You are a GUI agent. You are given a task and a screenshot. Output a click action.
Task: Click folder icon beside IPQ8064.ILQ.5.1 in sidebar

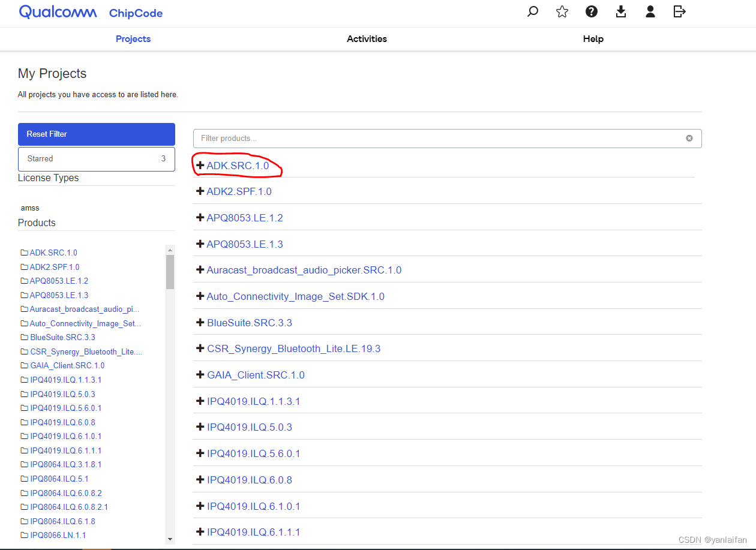pyautogui.click(x=25, y=479)
